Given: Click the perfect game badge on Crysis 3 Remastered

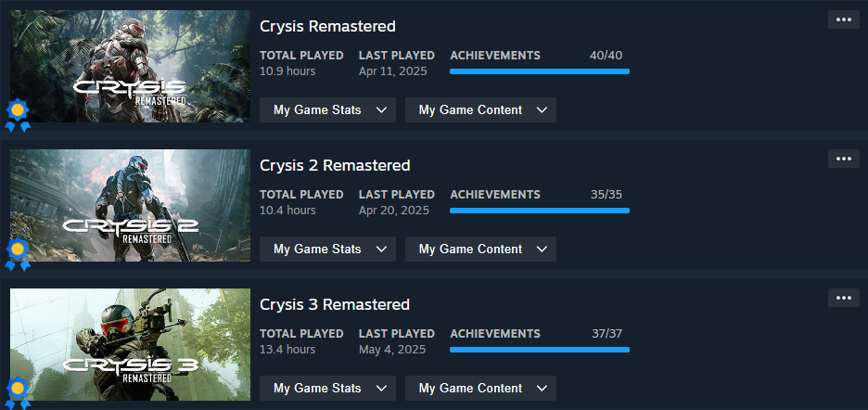Looking at the screenshot, I should coord(17,391).
